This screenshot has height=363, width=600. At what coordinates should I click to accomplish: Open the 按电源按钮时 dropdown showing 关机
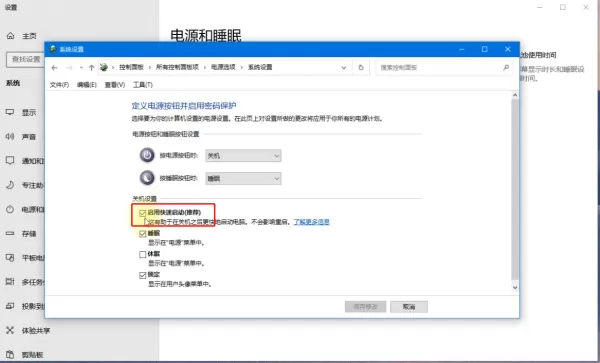click(x=243, y=156)
